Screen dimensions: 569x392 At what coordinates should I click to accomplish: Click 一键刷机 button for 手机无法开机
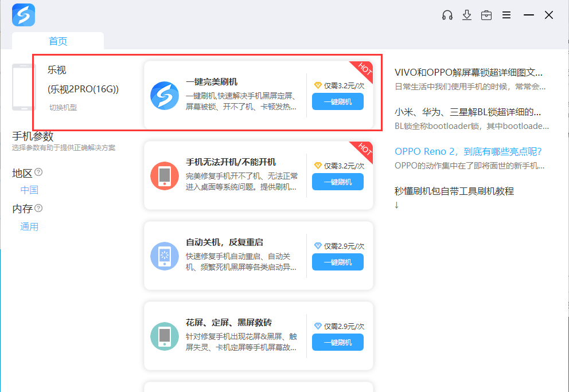[x=338, y=182]
